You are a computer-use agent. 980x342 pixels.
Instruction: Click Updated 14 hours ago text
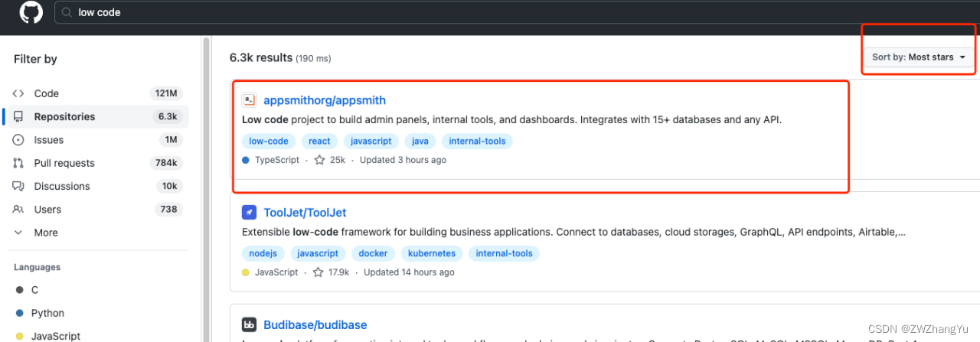409,272
